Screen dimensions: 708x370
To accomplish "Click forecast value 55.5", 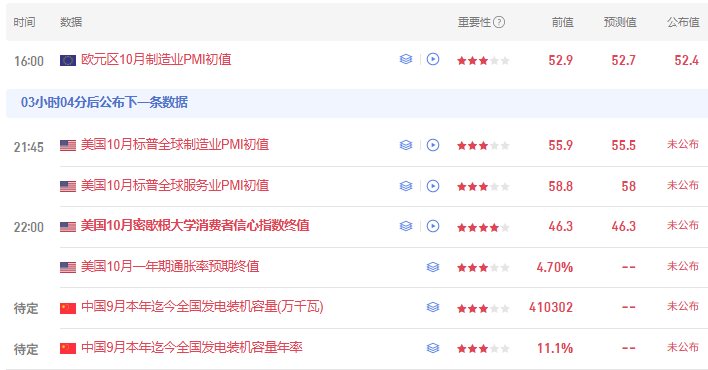I will (x=624, y=145).
